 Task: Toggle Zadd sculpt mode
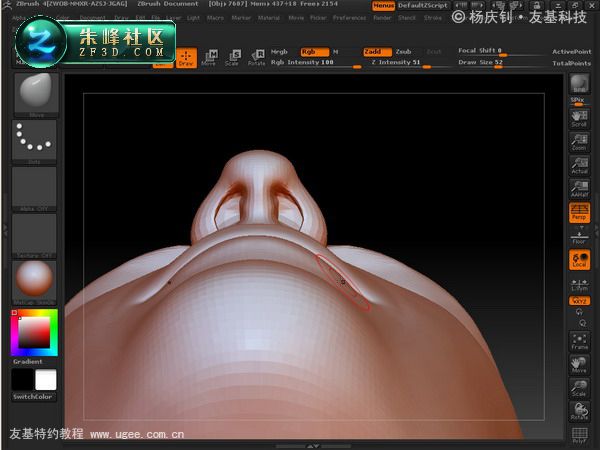tap(377, 52)
